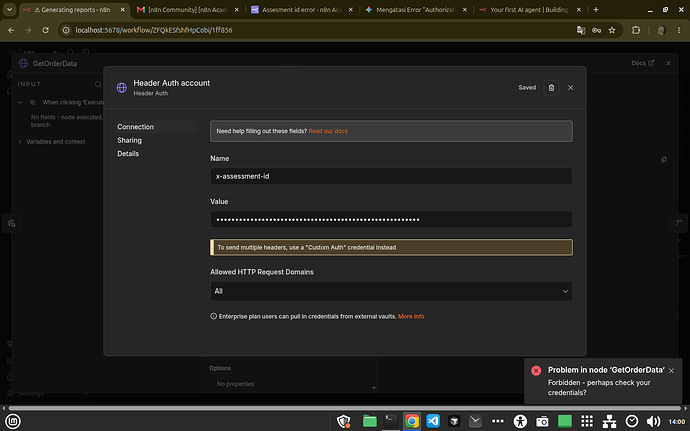690x431 pixels.
Task: Launch Visual Studio Code from the taskbar
Action: (x=433, y=421)
